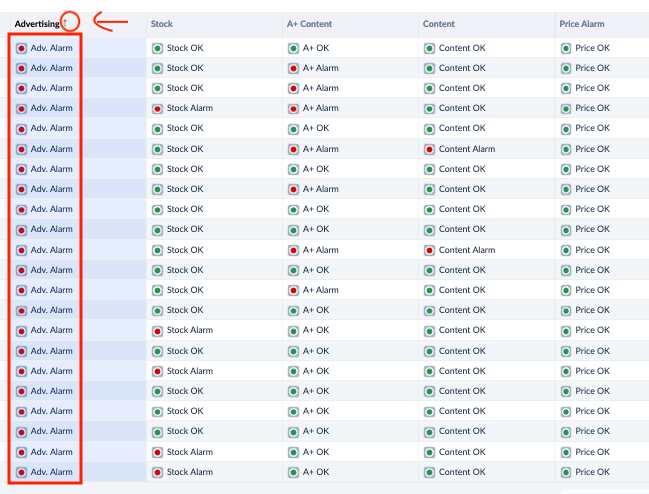The width and height of the screenshot is (649, 494).
Task: Click the red Adv. Alarm icon in the top row
Action: [22, 48]
